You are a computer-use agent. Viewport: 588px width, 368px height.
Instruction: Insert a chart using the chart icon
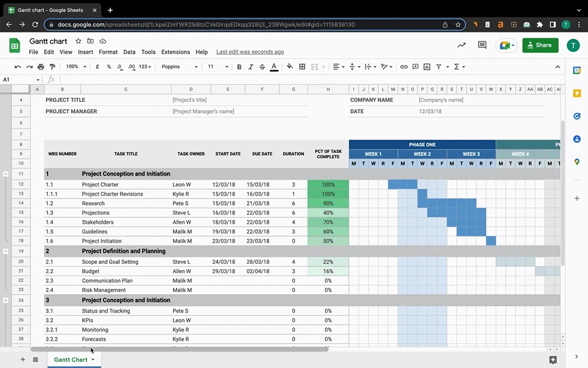coord(427,67)
